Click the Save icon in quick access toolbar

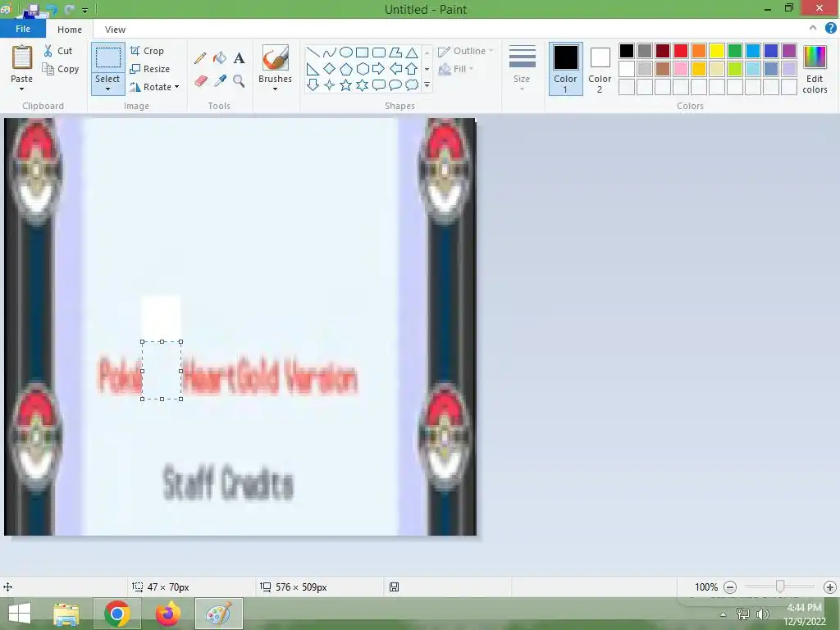click(x=33, y=9)
